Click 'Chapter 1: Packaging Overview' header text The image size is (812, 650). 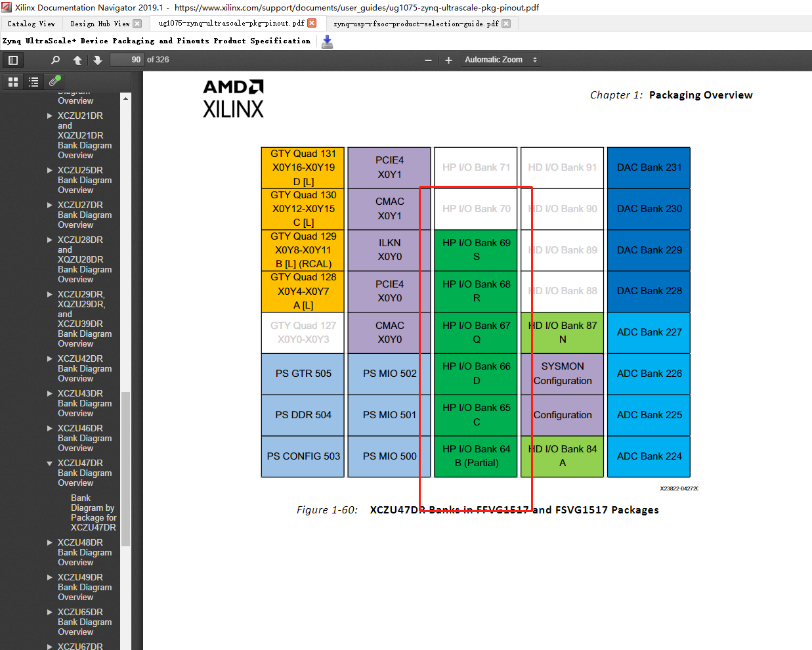click(672, 95)
